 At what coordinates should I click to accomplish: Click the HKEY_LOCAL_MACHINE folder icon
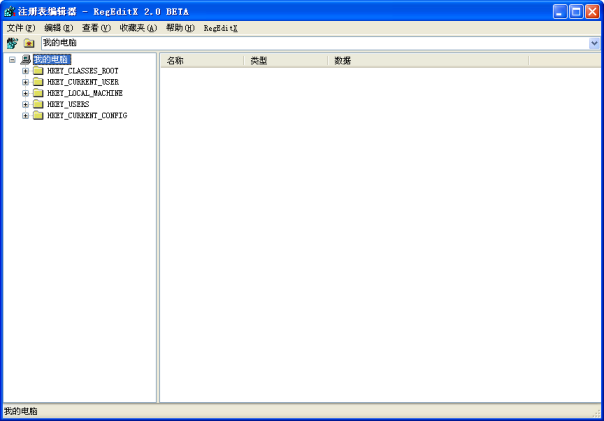(x=38, y=93)
